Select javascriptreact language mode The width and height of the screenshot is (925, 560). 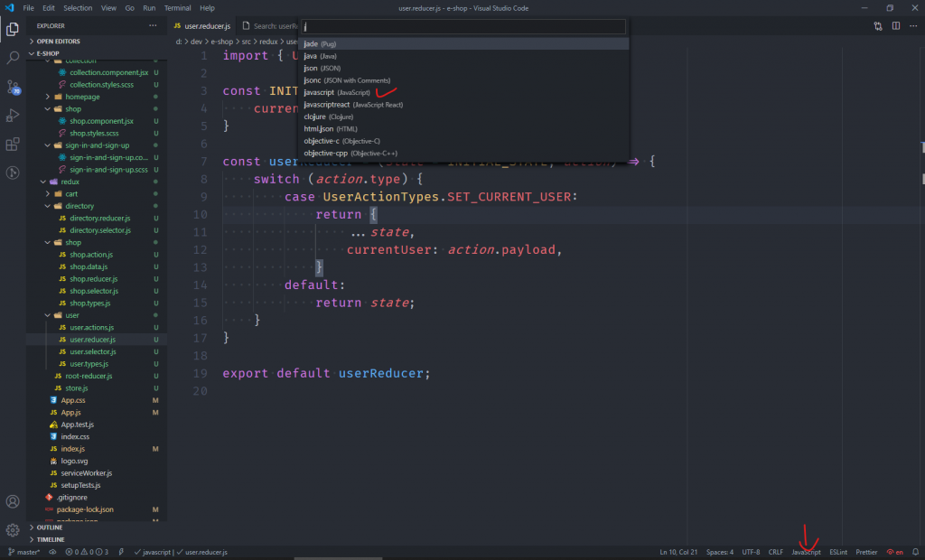[463, 105]
